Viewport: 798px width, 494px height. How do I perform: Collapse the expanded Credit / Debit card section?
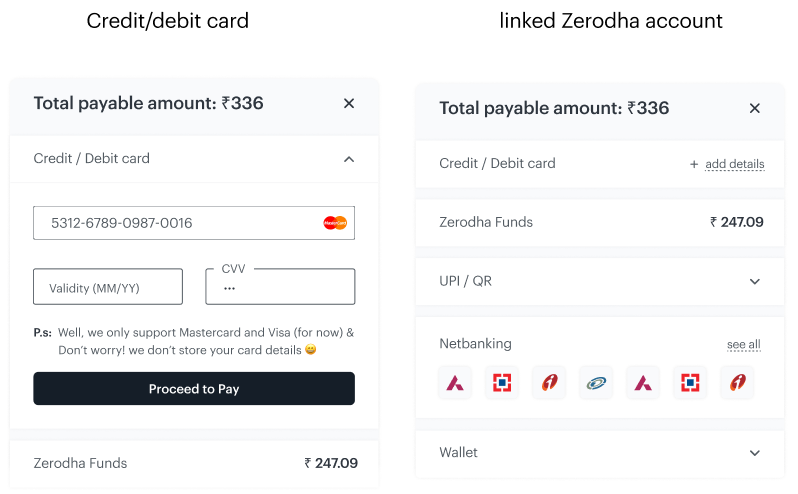[x=349, y=159]
